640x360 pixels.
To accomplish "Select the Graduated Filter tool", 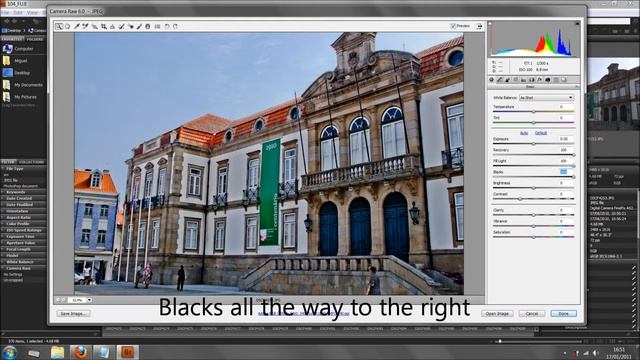I will (x=148, y=27).
